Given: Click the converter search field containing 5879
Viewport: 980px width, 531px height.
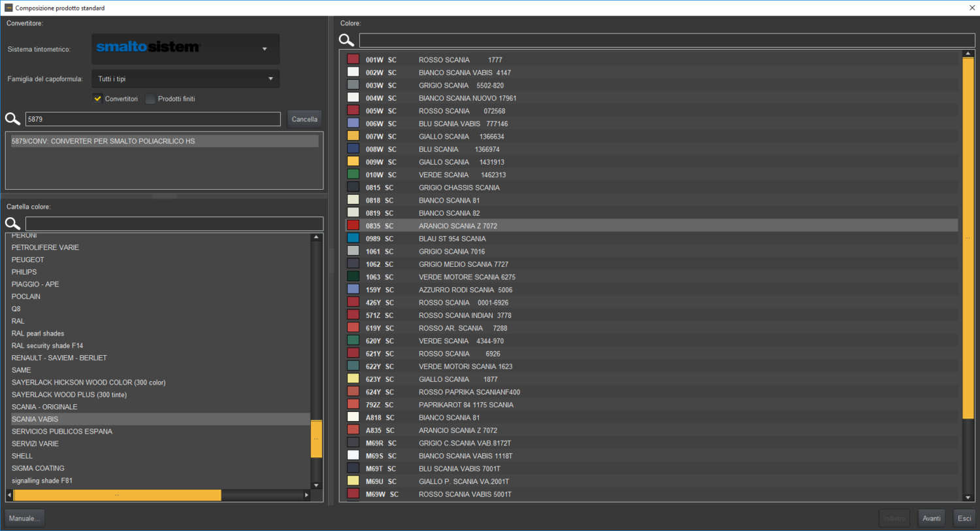Looking at the screenshot, I should coord(153,119).
